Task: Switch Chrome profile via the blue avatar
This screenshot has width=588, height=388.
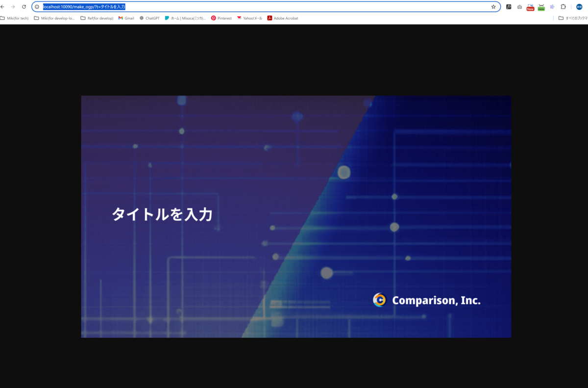Action: 580,6
